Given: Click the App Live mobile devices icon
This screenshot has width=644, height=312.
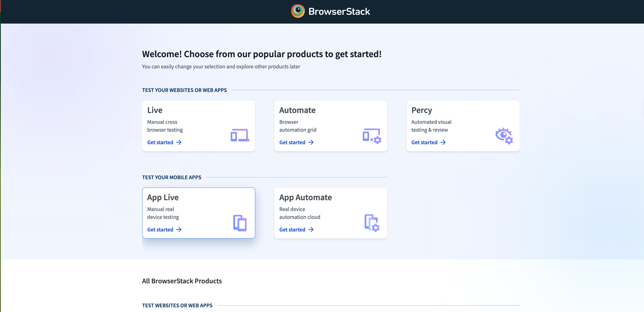Looking at the screenshot, I should (x=240, y=223).
